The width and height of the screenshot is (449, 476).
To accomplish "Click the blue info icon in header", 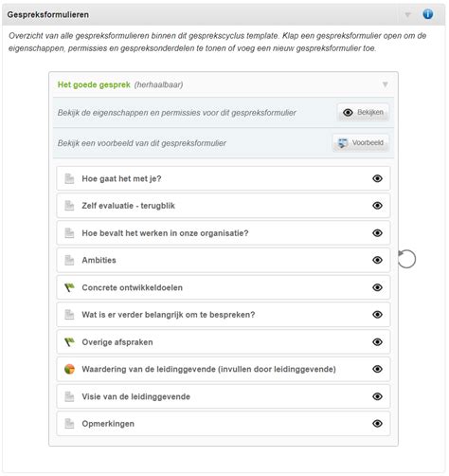I will coord(427,14).
